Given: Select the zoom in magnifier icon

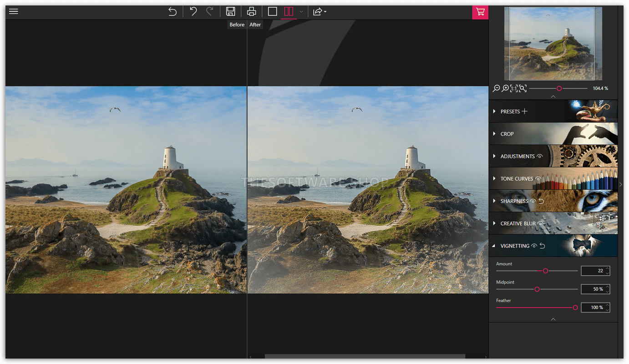Looking at the screenshot, I should pyautogui.click(x=506, y=88).
